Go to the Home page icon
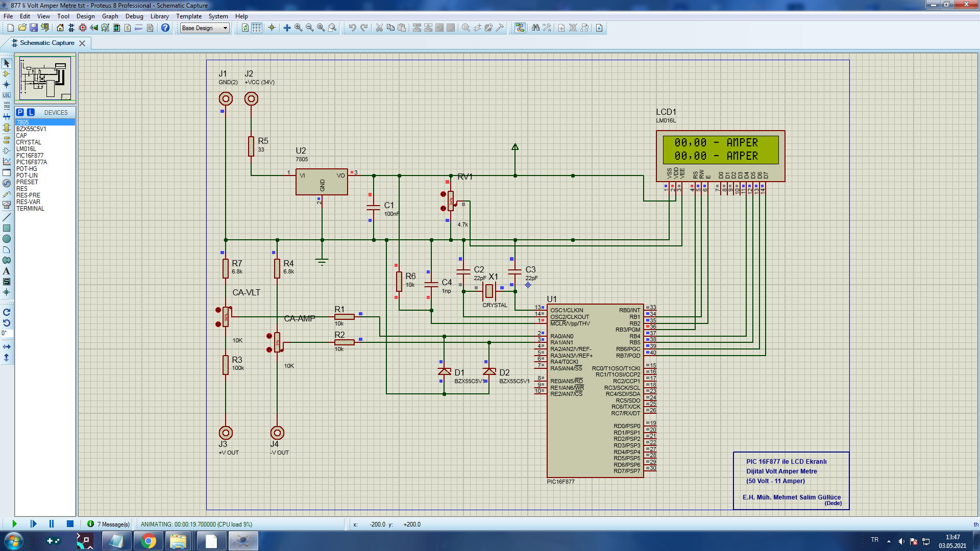 click(60, 28)
